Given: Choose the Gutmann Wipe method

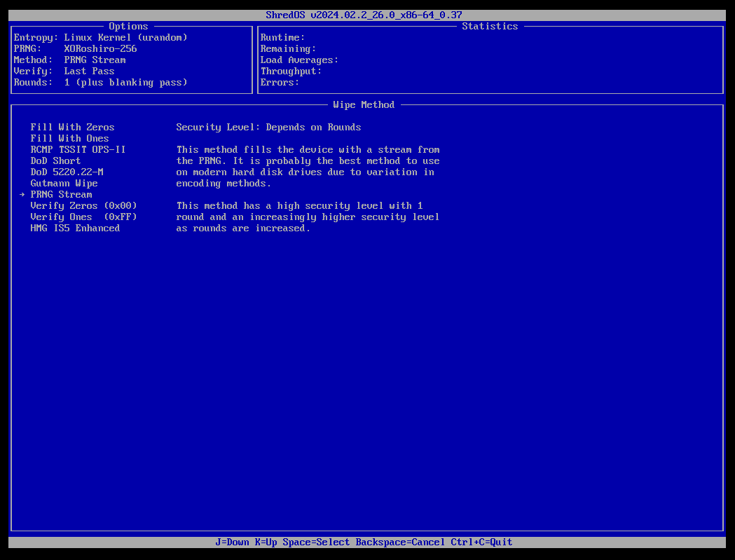Looking at the screenshot, I should (64, 183).
